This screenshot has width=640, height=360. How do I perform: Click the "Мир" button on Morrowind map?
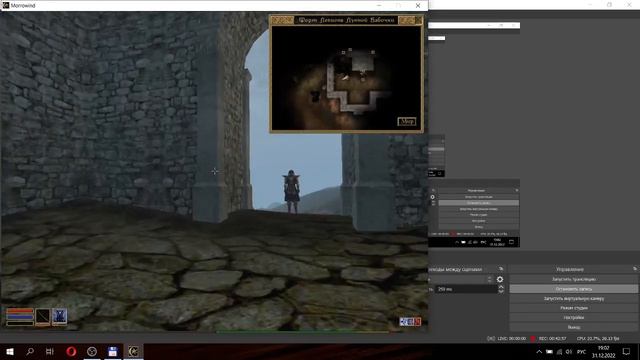[x=407, y=121]
